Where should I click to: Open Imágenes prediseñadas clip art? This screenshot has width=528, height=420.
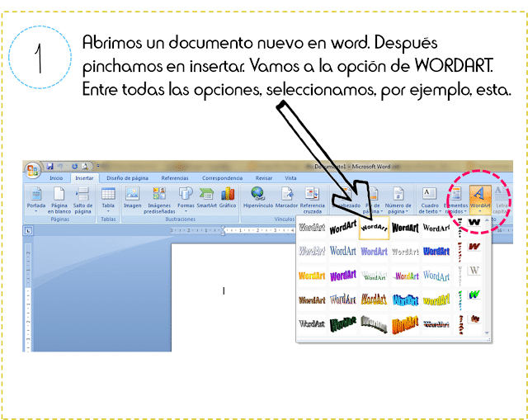pos(159,200)
